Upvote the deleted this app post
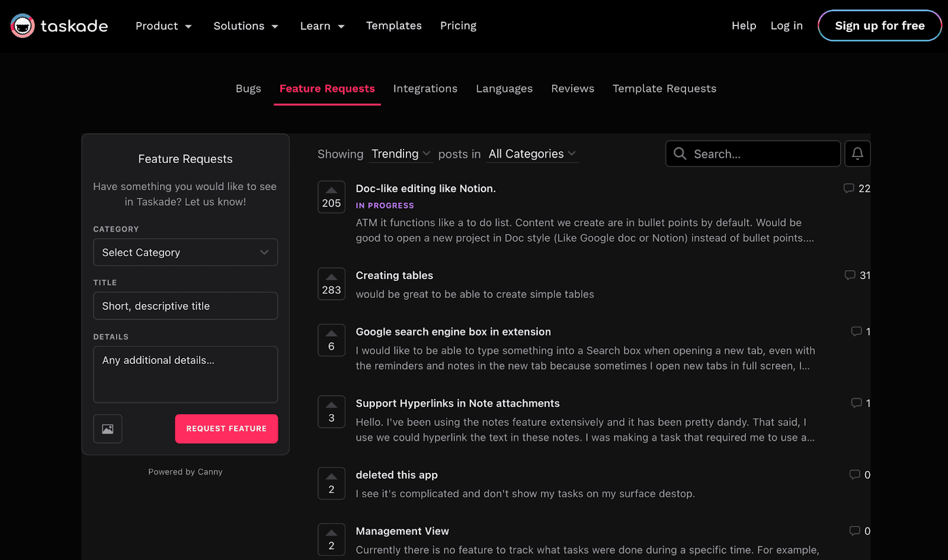Image resolution: width=948 pixels, height=560 pixels. [x=331, y=484]
